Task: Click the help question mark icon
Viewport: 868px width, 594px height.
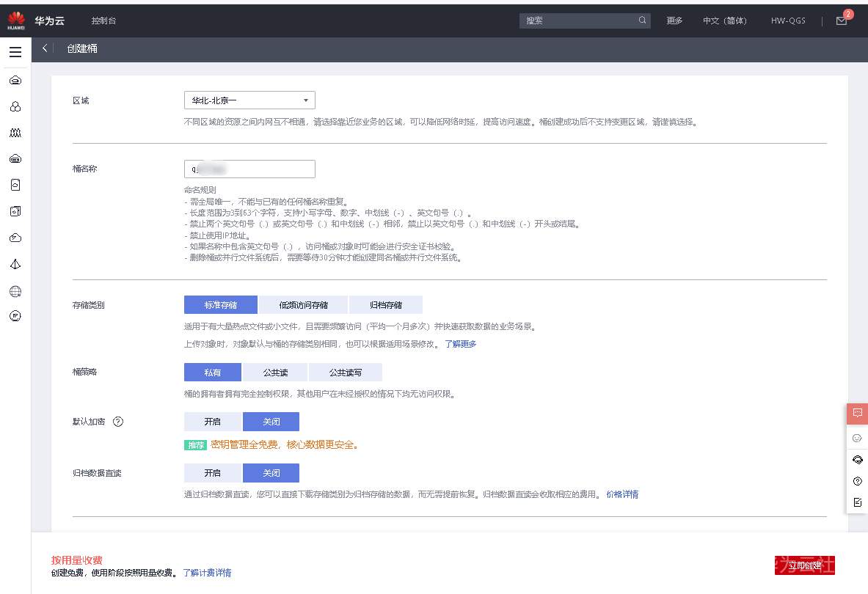Action: pyautogui.click(x=857, y=480)
